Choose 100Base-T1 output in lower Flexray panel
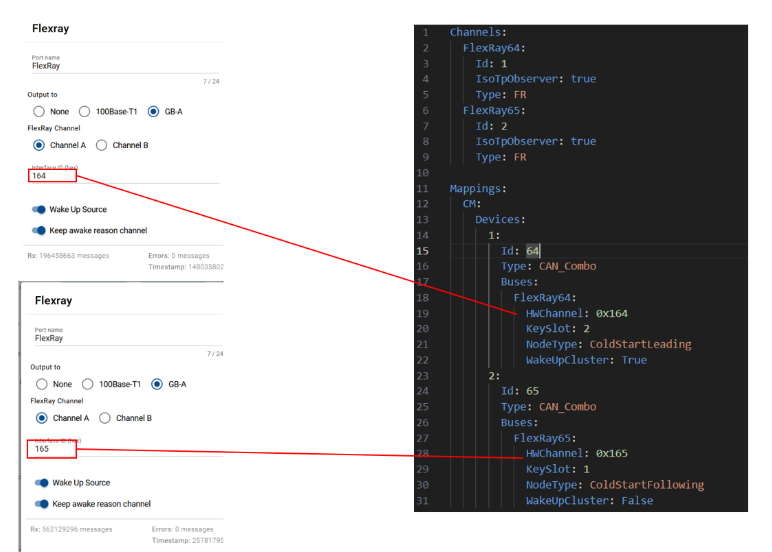772x552 pixels. [88, 384]
